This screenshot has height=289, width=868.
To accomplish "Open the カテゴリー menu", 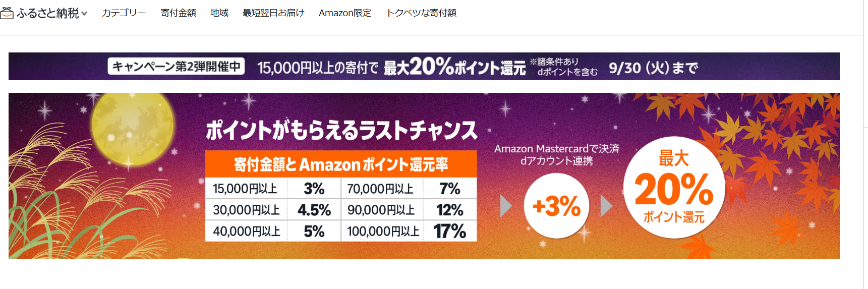I will pyautogui.click(x=124, y=13).
